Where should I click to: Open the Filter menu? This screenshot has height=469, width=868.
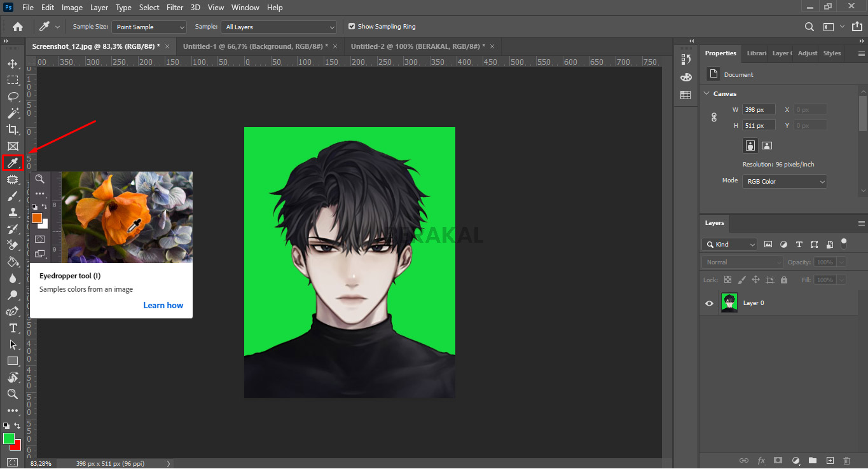pos(174,8)
